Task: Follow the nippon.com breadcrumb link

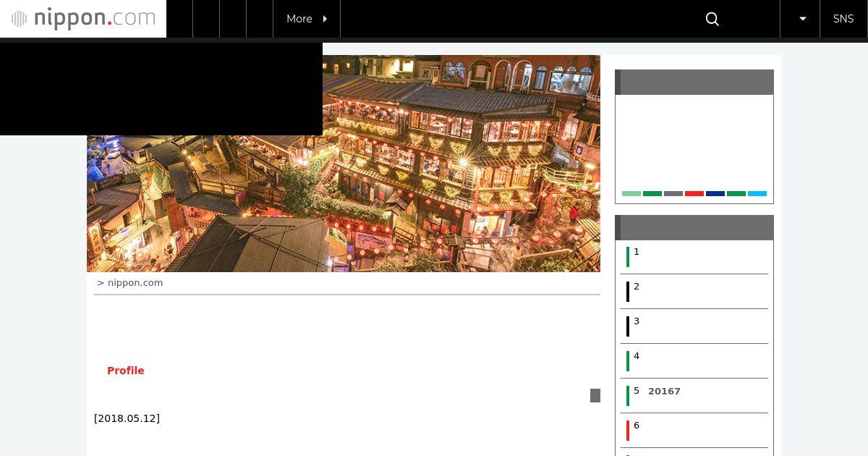Action: tap(135, 283)
